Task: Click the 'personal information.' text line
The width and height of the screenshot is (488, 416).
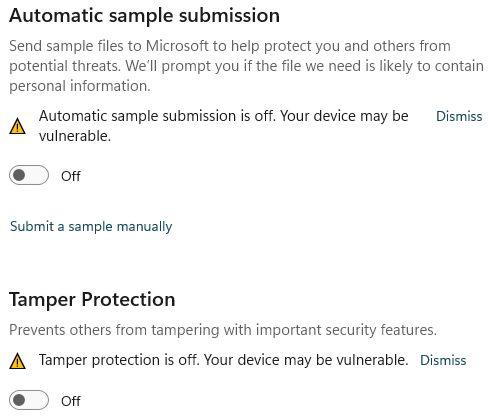Action: [80, 86]
